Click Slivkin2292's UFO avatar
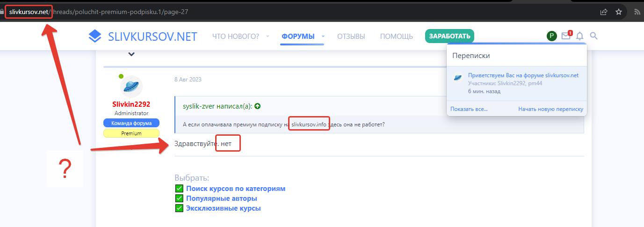 pyautogui.click(x=131, y=87)
